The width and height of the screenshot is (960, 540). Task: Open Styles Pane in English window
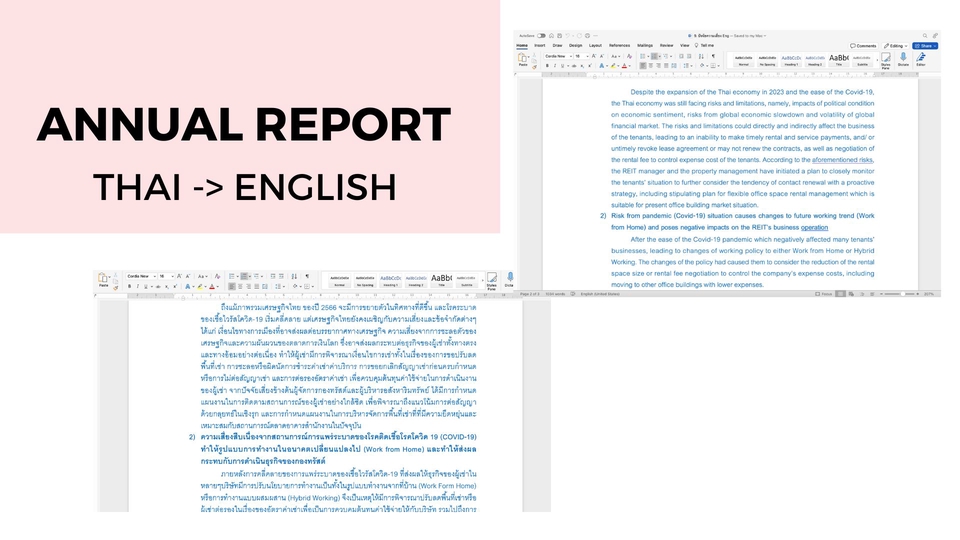click(886, 61)
